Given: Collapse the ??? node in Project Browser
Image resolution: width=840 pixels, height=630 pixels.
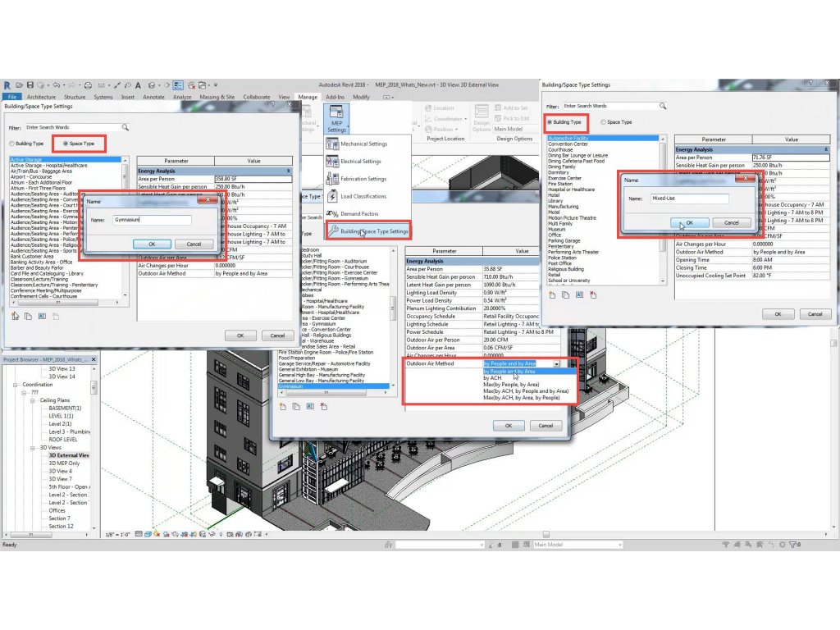Looking at the screenshot, I should coord(24,393).
